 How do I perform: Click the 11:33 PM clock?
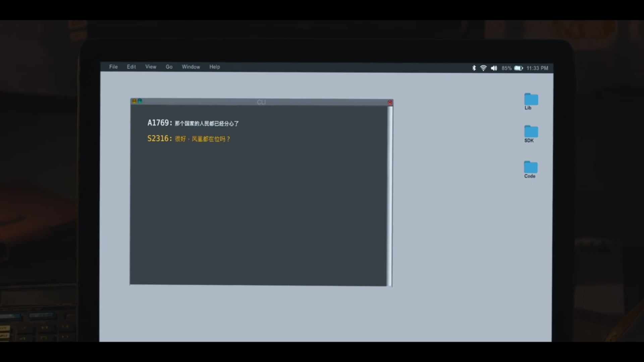coord(537,68)
